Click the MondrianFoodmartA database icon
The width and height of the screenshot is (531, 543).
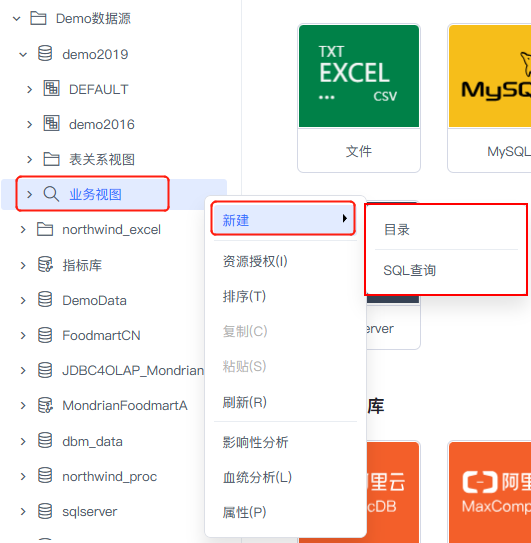pyautogui.click(x=45, y=405)
